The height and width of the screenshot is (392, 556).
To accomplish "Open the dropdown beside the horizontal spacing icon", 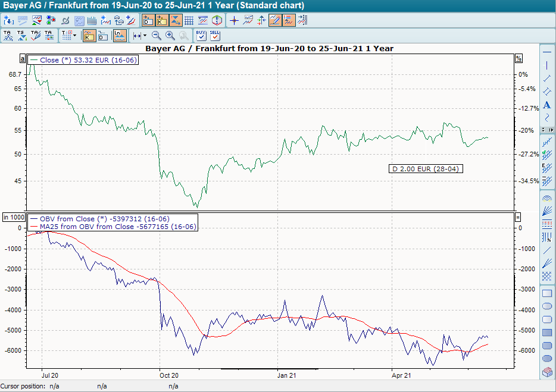I will click(x=145, y=35).
